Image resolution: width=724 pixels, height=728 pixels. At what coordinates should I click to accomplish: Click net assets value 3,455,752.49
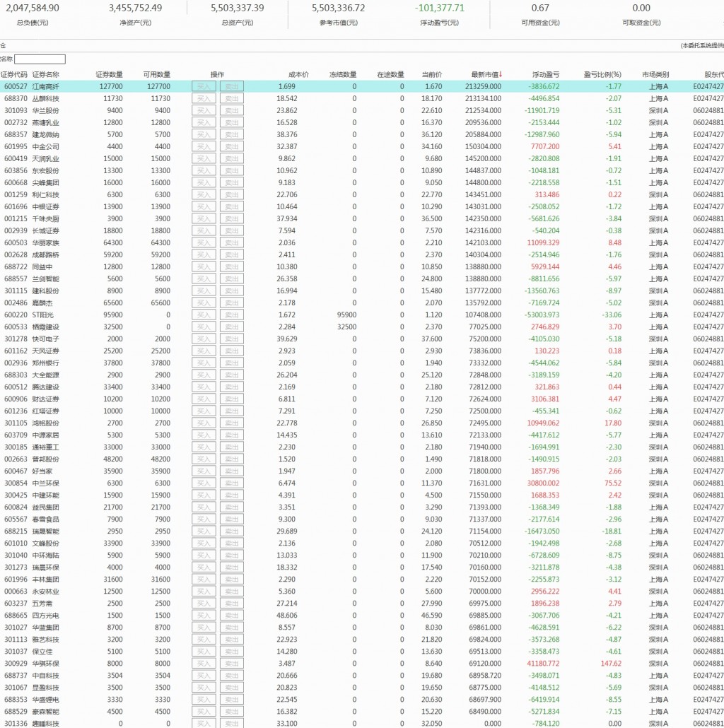coord(135,8)
